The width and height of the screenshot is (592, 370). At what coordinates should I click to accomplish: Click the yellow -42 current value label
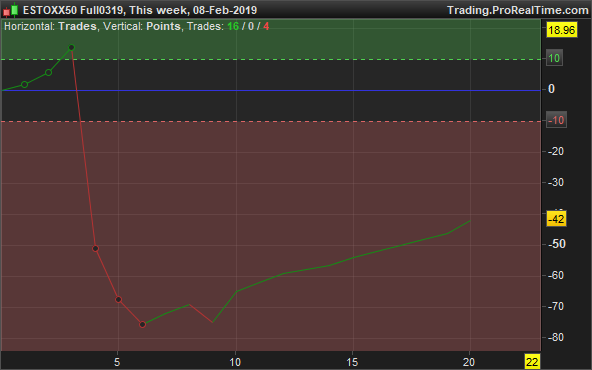[557, 219]
